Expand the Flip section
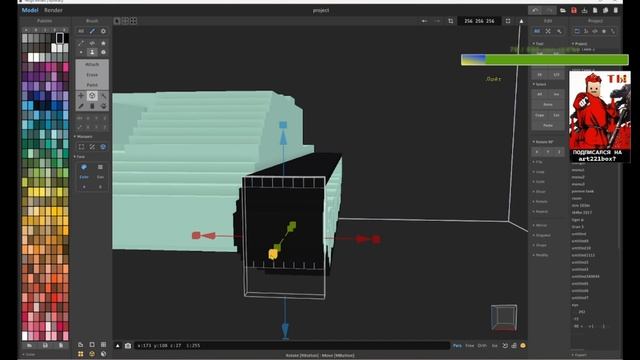The height and width of the screenshot is (360, 640). [x=538, y=162]
